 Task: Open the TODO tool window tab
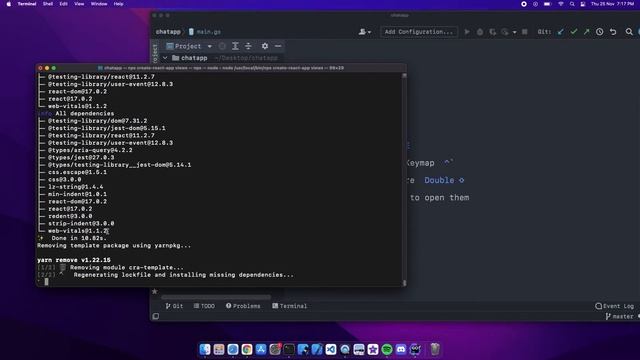(204, 306)
